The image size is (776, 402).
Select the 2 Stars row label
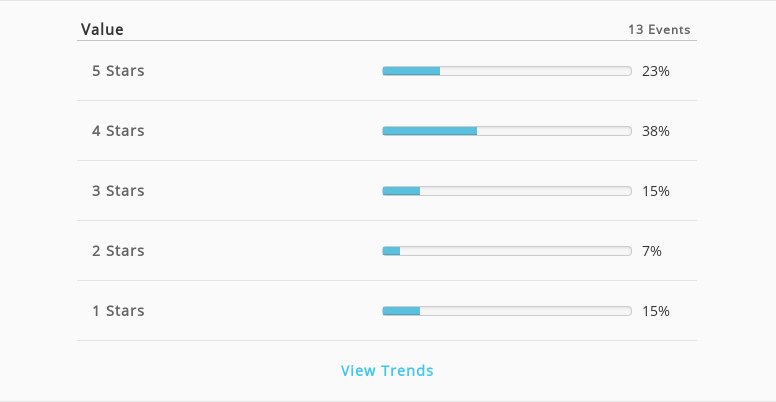118,251
